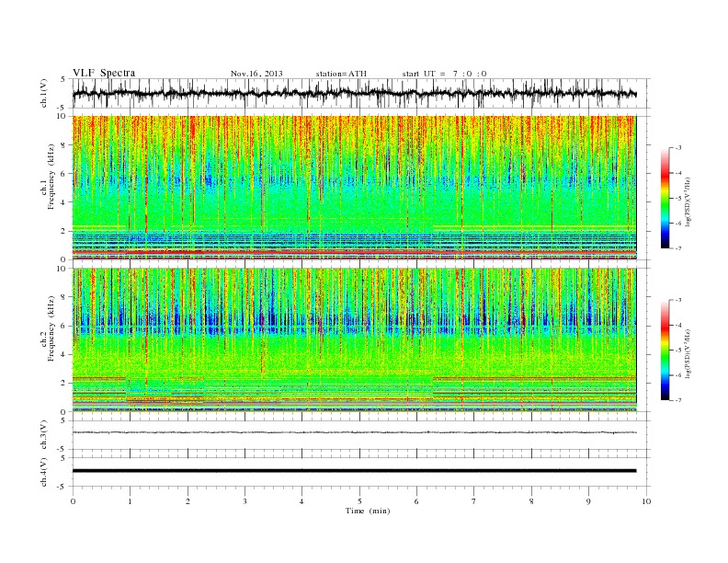Click the '5' tick on the time axis
The height and width of the screenshot is (563, 728).
click(359, 501)
